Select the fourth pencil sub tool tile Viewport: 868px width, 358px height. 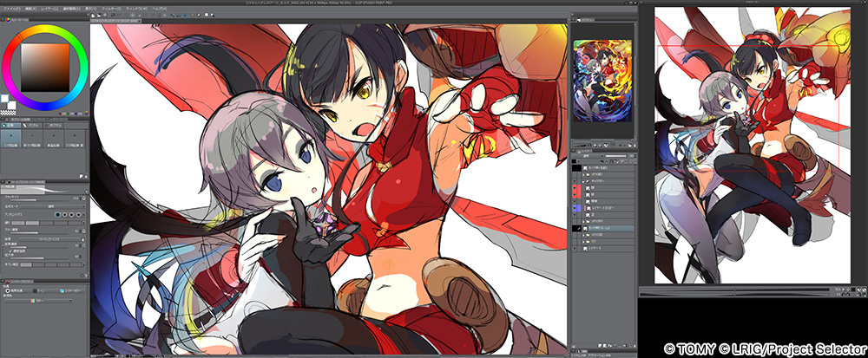coord(74,139)
